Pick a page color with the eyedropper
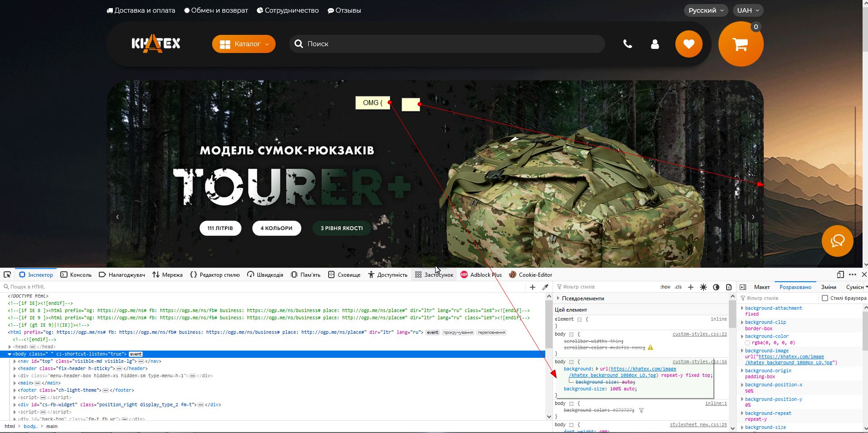 pyautogui.click(x=545, y=287)
